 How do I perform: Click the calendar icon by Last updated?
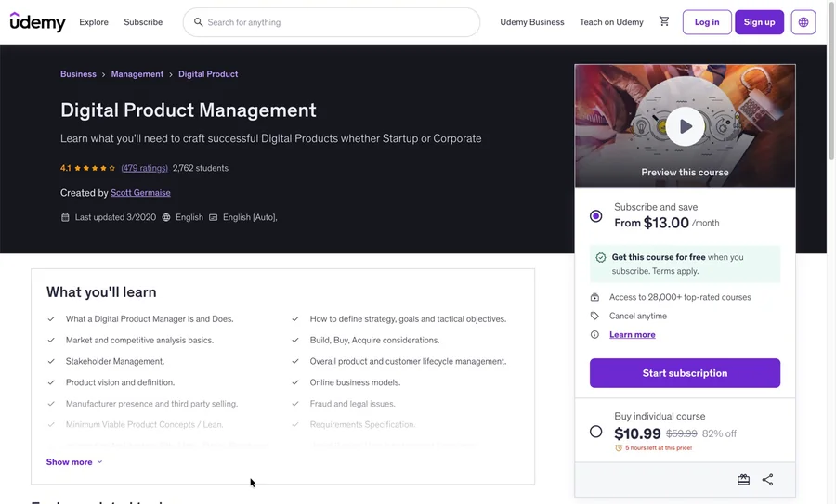(x=65, y=217)
